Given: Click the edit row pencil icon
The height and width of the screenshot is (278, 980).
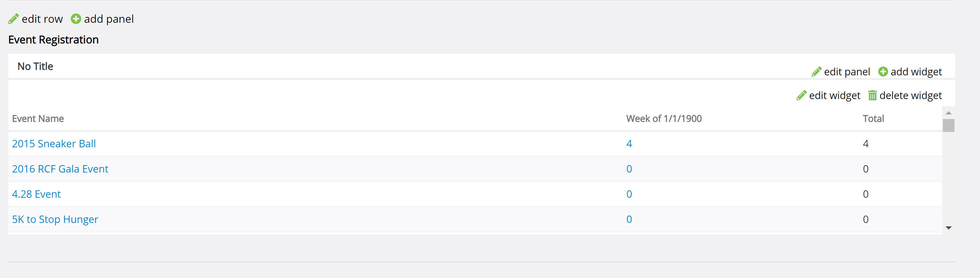Looking at the screenshot, I should pyautogui.click(x=13, y=19).
